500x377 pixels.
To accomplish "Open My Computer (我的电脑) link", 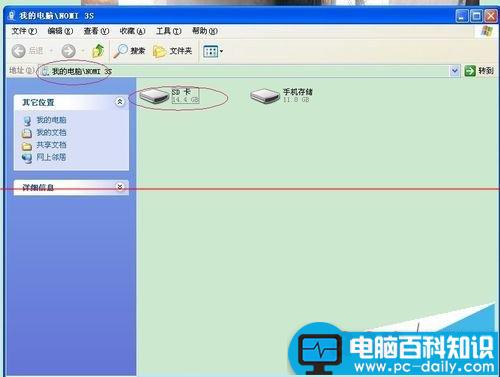I will [x=51, y=120].
